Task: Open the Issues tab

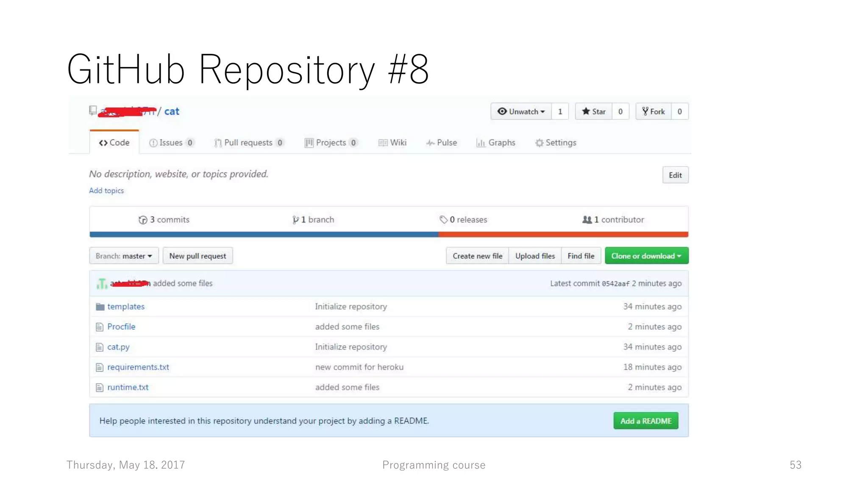Action: 172,143
